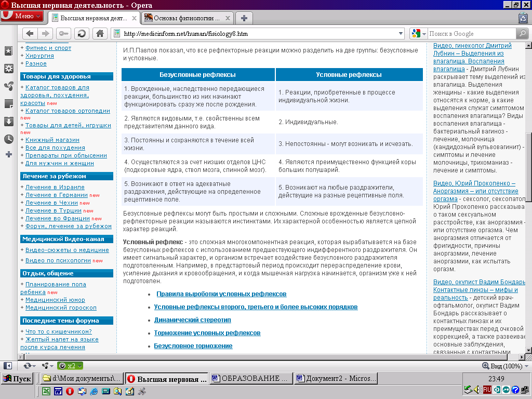Open sidebar link Хирургия
This screenshot has height=399, width=532.
point(39,56)
